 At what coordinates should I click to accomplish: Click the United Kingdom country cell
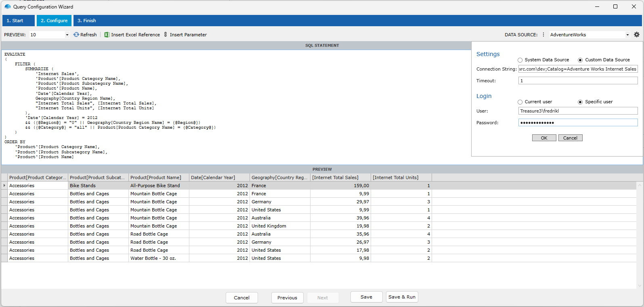click(x=280, y=226)
